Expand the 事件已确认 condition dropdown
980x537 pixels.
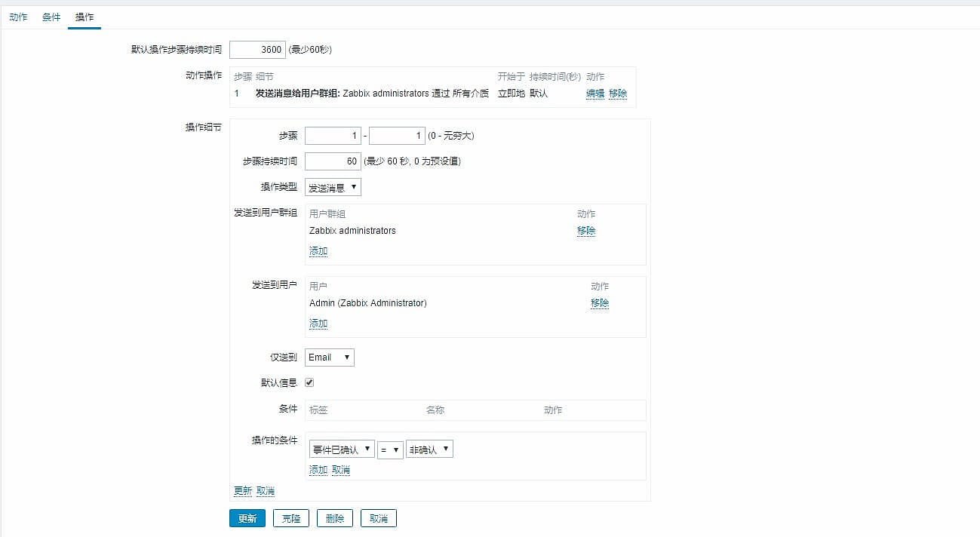(342, 450)
